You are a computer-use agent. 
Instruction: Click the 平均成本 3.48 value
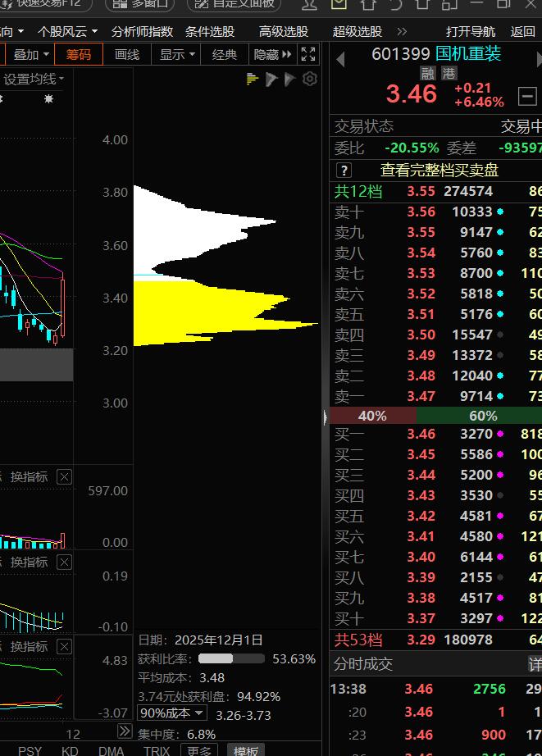tap(212, 678)
